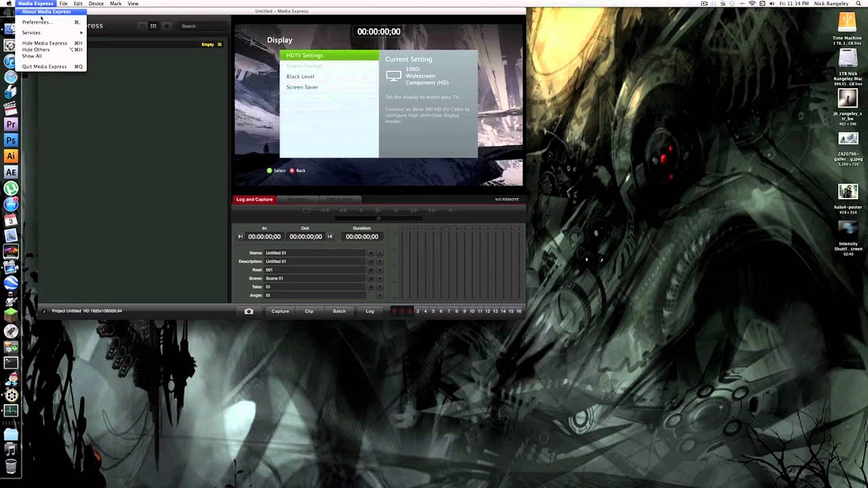Open the Device menu
868x488 pixels.
(x=96, y=3)
